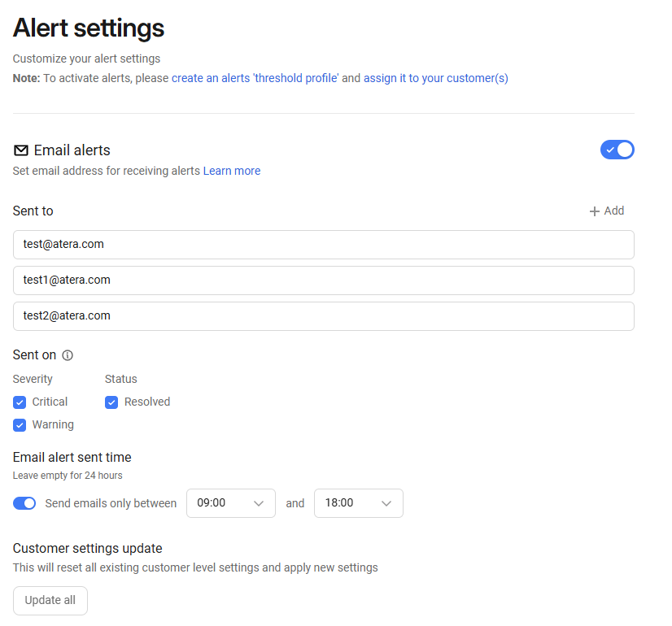Click the test@atera.com email field
672x626 pixels.
[x=324, y=245]
